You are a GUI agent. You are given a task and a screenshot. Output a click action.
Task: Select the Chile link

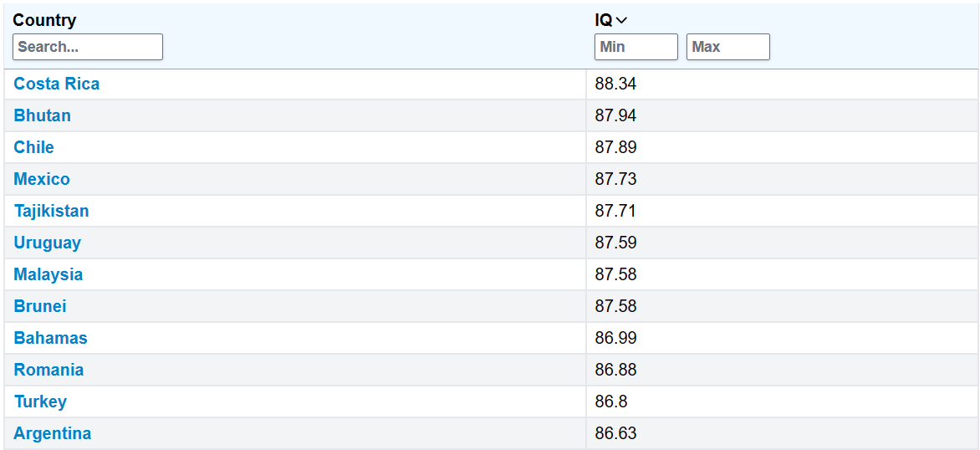(34, 147)
